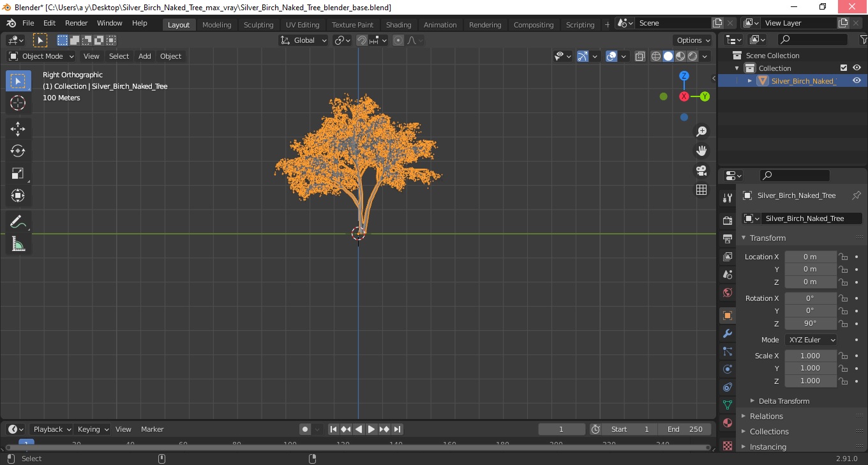Select the Annotate tool
868x465 pixels.
coord(18,222)
